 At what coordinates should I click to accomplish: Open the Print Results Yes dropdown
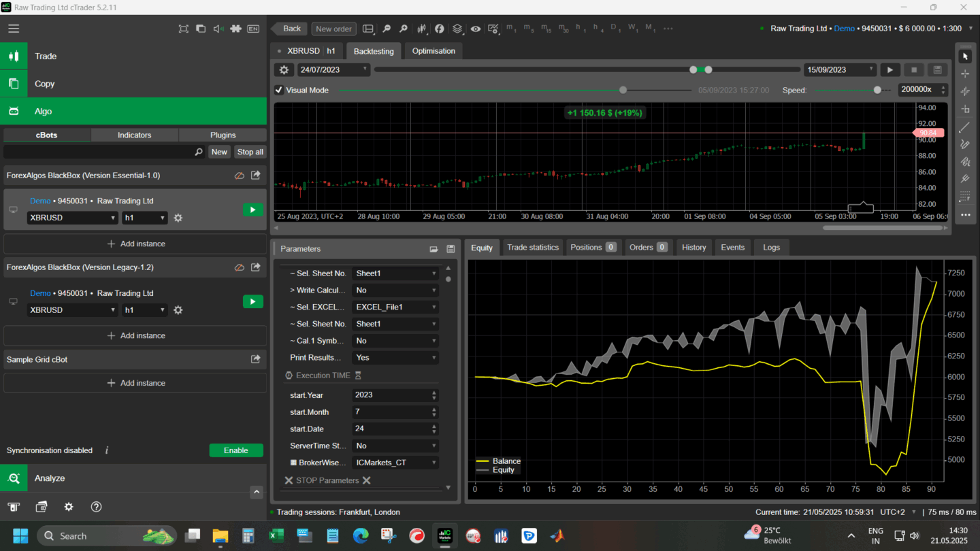(x=395, y=358)
